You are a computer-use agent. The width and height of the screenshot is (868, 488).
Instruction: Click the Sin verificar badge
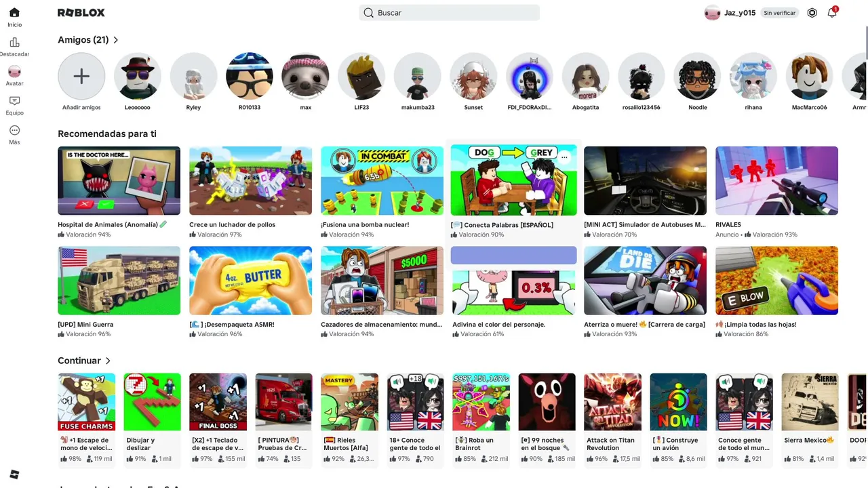click(780, 13)
